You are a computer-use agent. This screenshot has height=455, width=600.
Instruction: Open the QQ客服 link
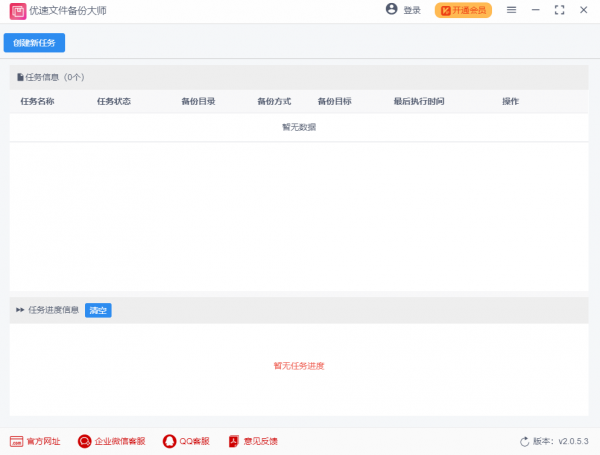[x=194, y=441]
